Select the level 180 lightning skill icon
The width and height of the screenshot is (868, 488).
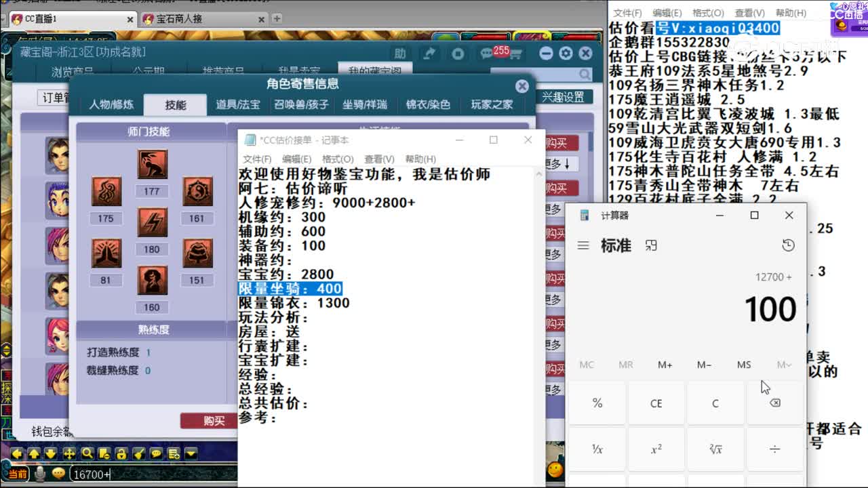tap(152, 222)
